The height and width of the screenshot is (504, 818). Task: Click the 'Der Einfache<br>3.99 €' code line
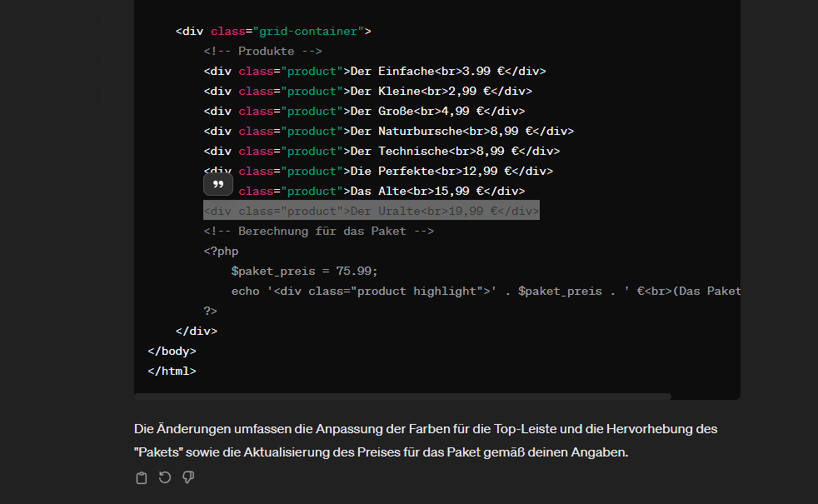375,71
